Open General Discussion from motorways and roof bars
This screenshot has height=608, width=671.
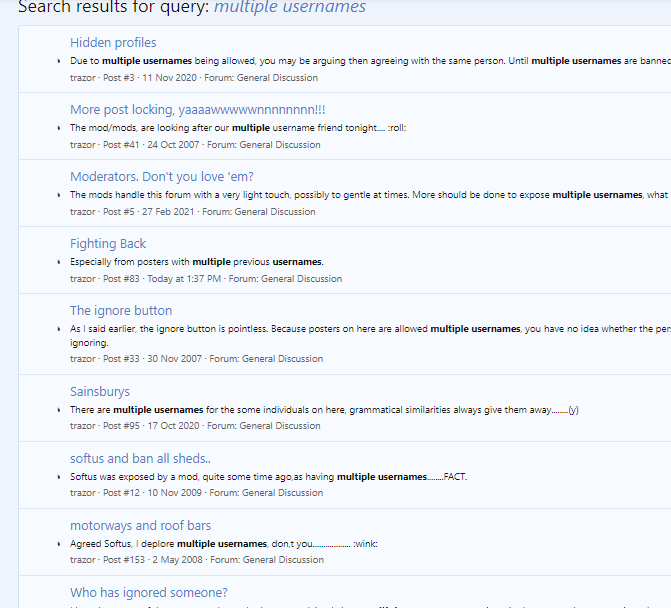pos(283,560)
